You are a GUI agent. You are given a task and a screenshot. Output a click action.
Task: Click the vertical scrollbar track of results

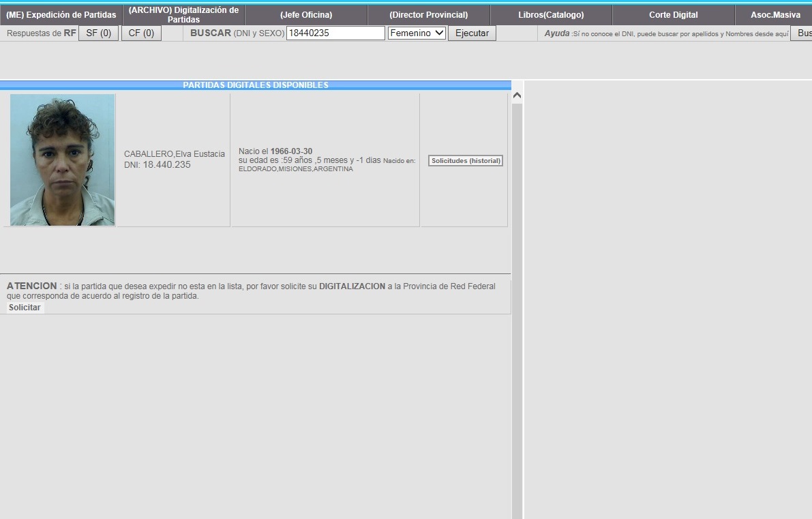click(517, 307)
